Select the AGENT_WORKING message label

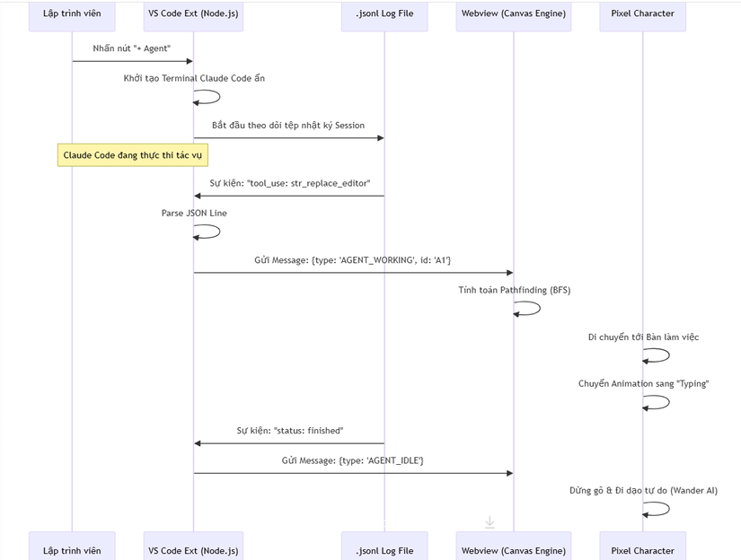[353, 260]
